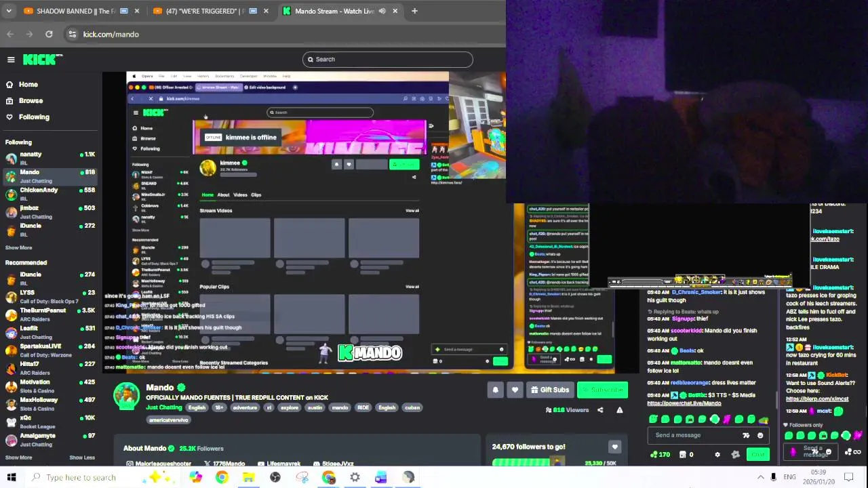Show hidden system tray icons

760,477
